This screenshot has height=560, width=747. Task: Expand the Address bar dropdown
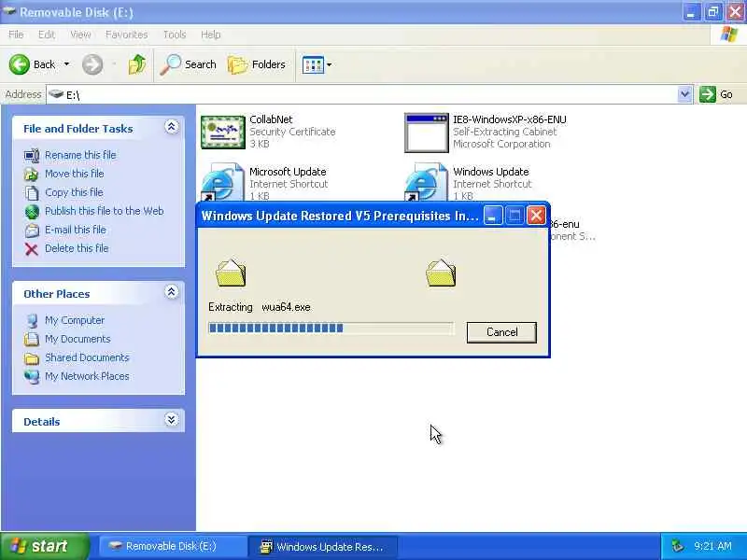pos(684,94)
